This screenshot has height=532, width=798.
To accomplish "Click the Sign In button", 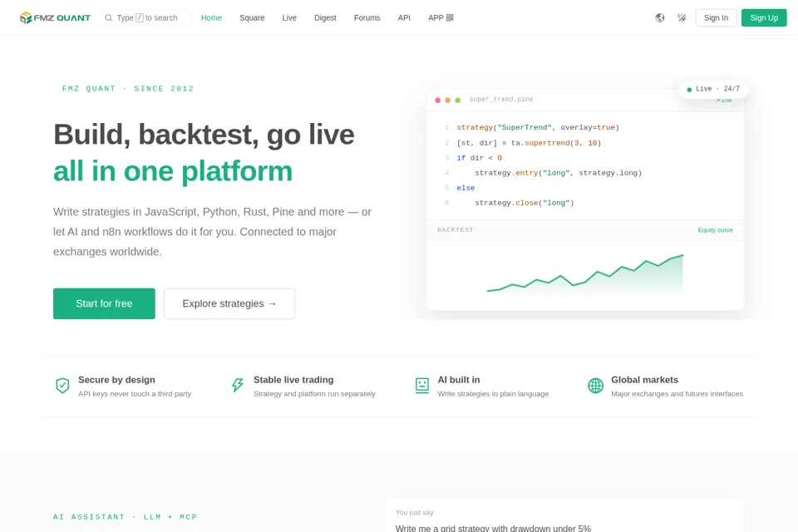I will (x=716, y=17).
